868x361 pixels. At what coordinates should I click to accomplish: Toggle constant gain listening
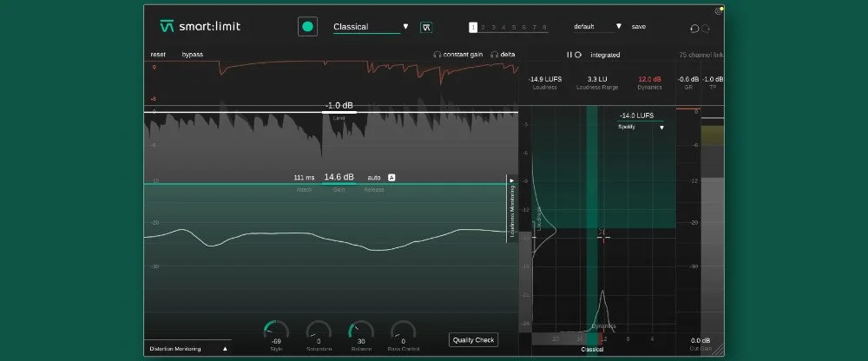tap(457, 55)
